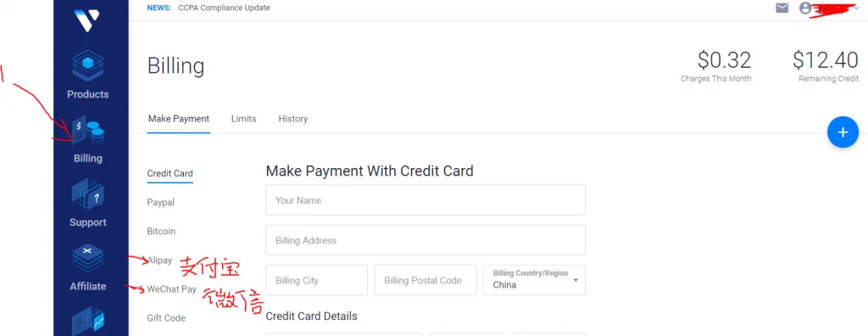Open the mail envelope icon

click(x=782, y=8)
